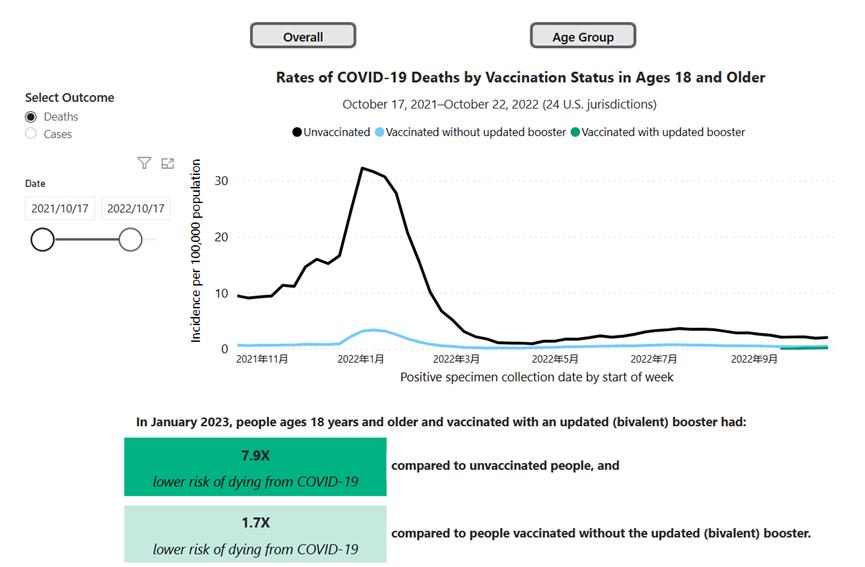Click the end date field 2022/10/17
Image resolution: width=865 pixels, height=567 pixels.
pos(136,208)
